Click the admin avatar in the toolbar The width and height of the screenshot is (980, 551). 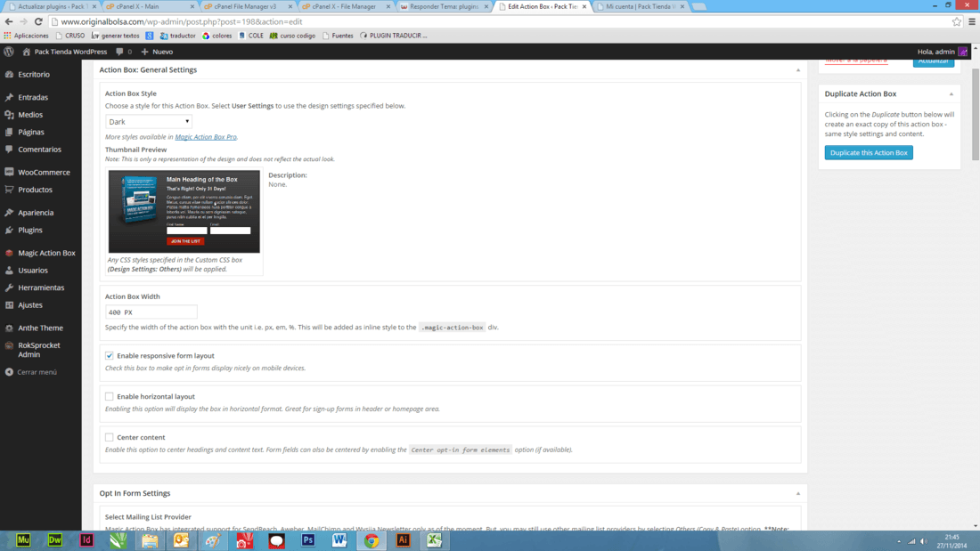(962, 52)
